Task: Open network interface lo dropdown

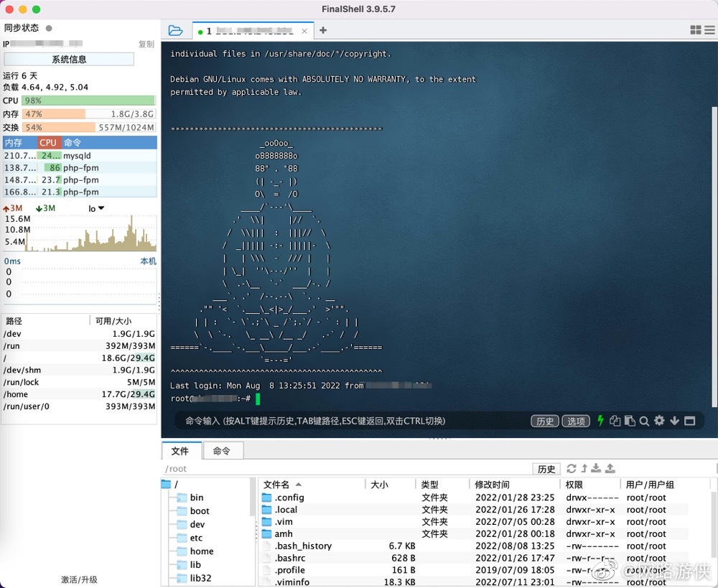Action: pyautogui.click(x=96, y=208)
